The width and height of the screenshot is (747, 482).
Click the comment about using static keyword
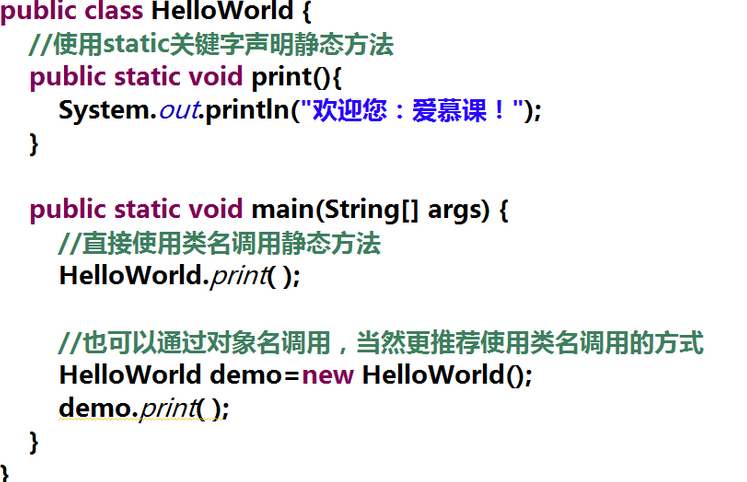pos(211,45)
